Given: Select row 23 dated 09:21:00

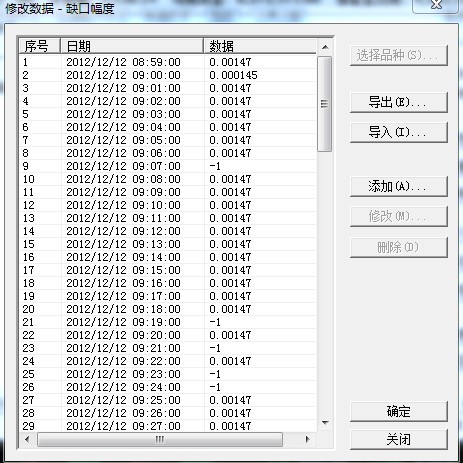Looking at the screenshot, I should [x=168, y=348].
